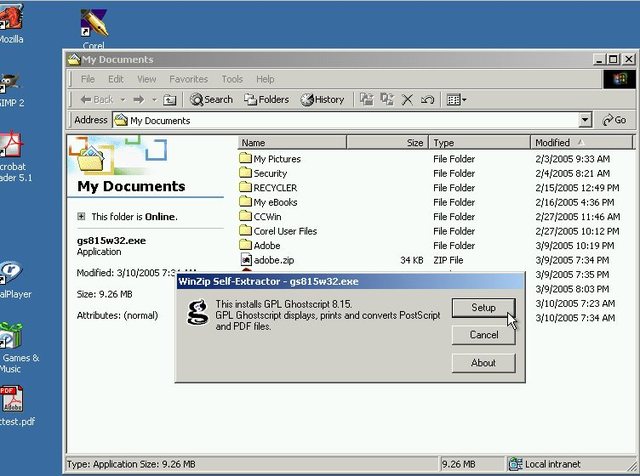Select the My eBooks folder
Viewport: 640px width, 476px height.
pos(268,202)
